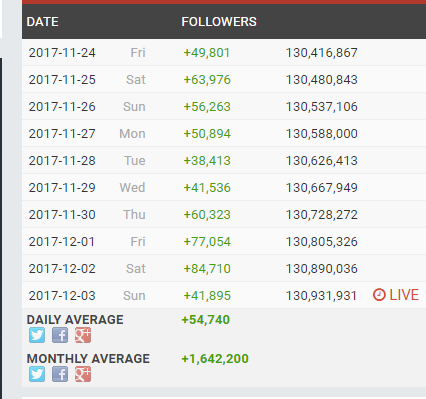This screenshot has width=426, height=399.
Task: Click the DATE column header
Action: pos(42,22)
